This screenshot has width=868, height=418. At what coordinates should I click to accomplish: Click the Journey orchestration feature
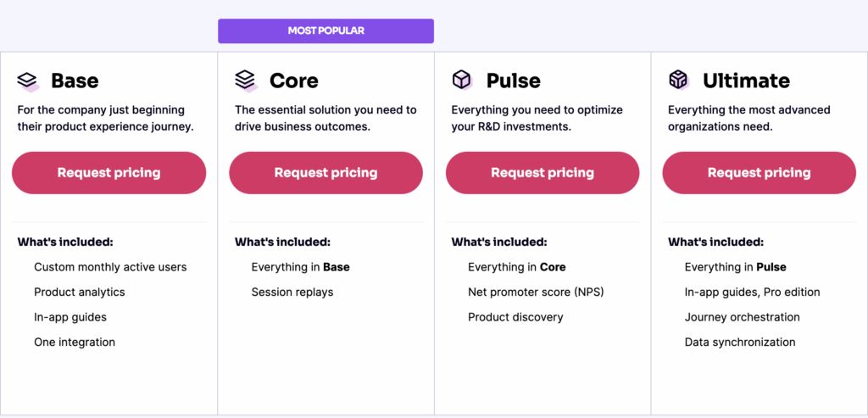pos(743,317)
